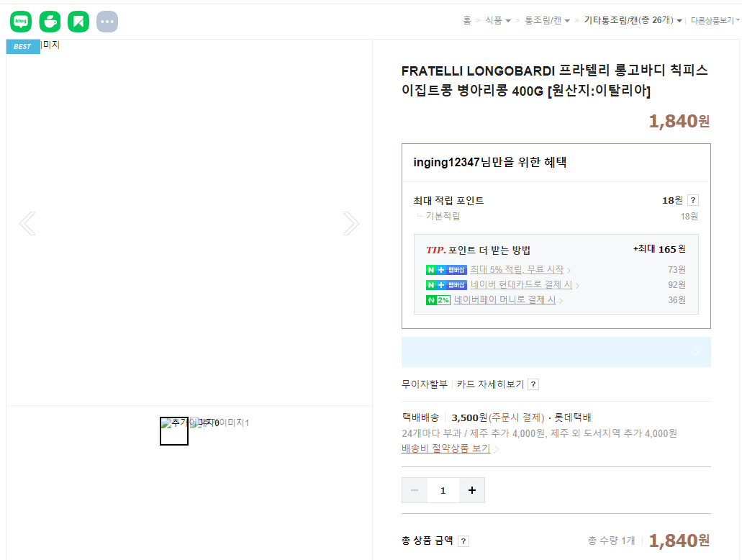Viewport: 742px width, 560px height.
Task: Increase quantity with the plus button
Action: 471,490
